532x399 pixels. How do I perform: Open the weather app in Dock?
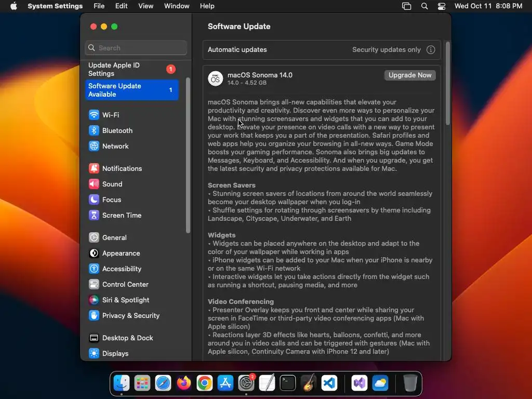(380, 383)
